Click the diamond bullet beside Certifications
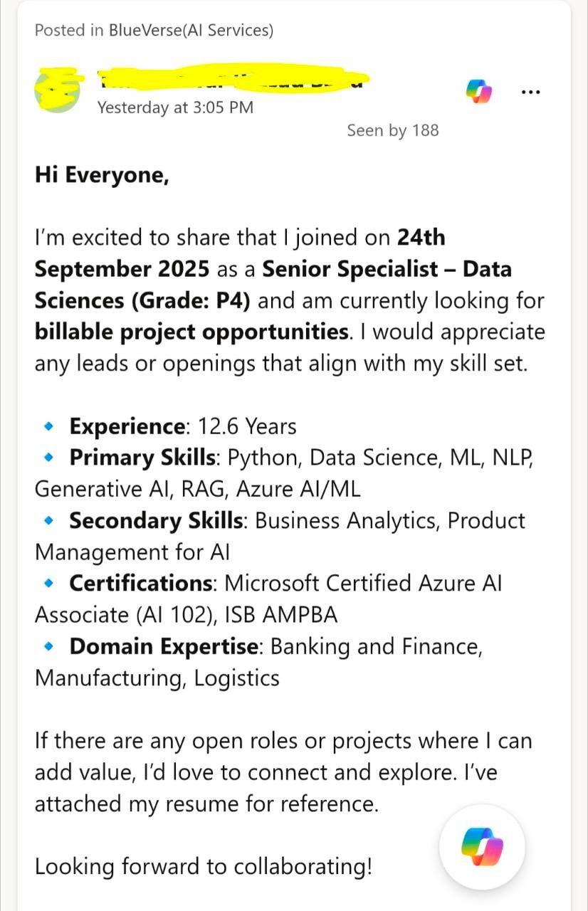588x911 pixels. click(48, 583)
